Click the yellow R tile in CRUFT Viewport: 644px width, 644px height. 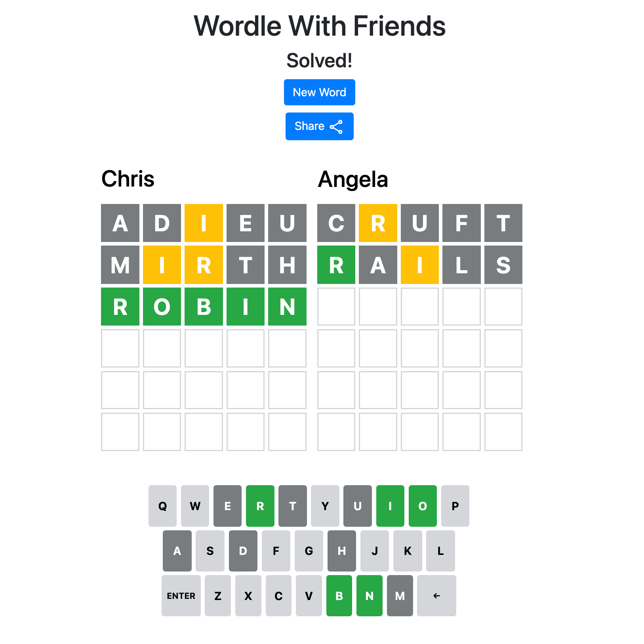[x=378, y=223]
